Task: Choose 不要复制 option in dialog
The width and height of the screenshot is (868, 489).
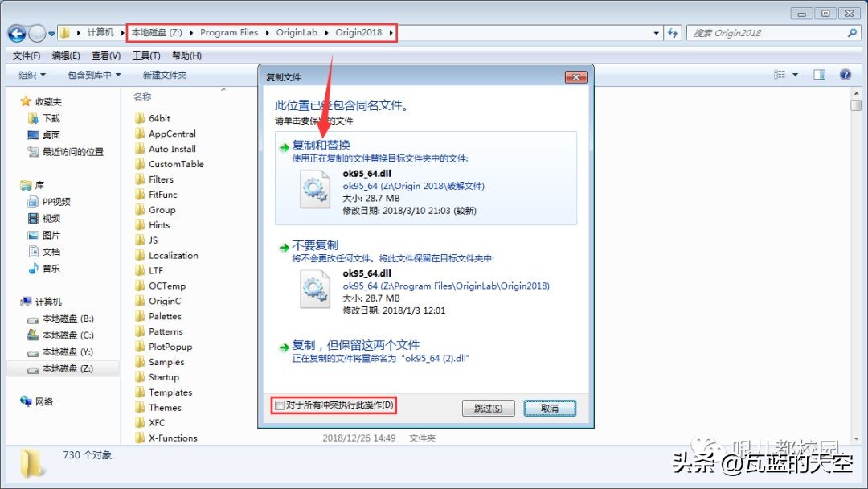Action: (x=426, y=277)
